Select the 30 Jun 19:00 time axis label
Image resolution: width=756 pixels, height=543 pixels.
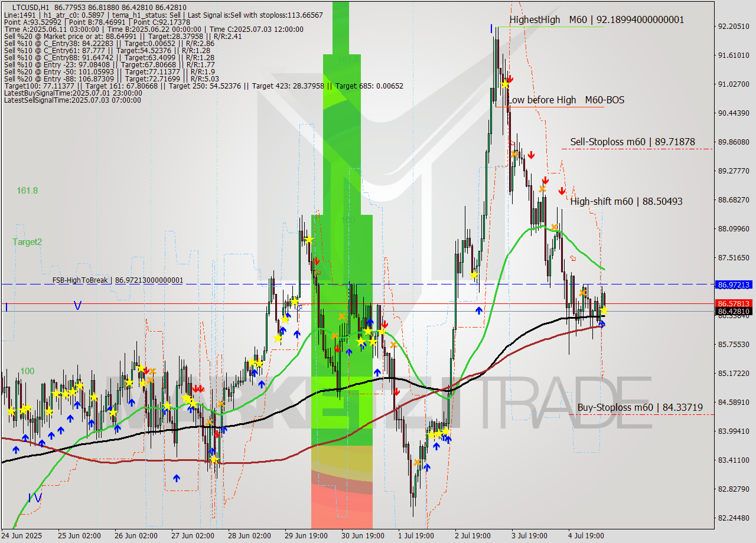[361, 536]
